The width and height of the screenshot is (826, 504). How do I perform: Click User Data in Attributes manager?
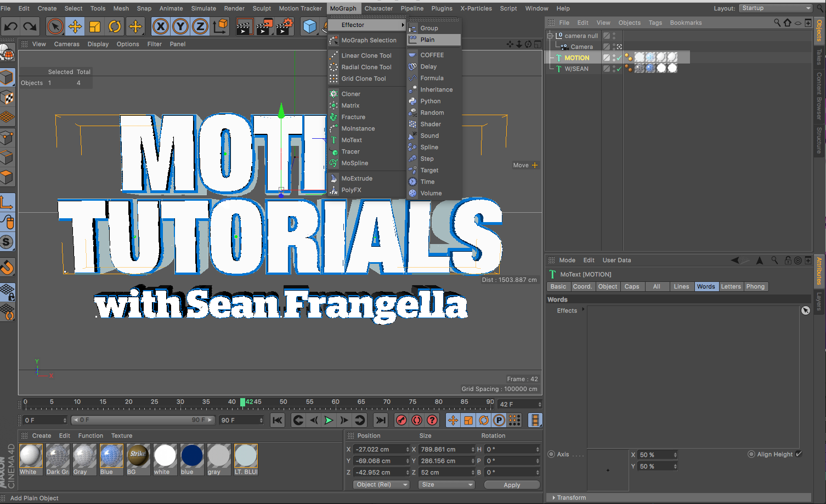(616, 260)
